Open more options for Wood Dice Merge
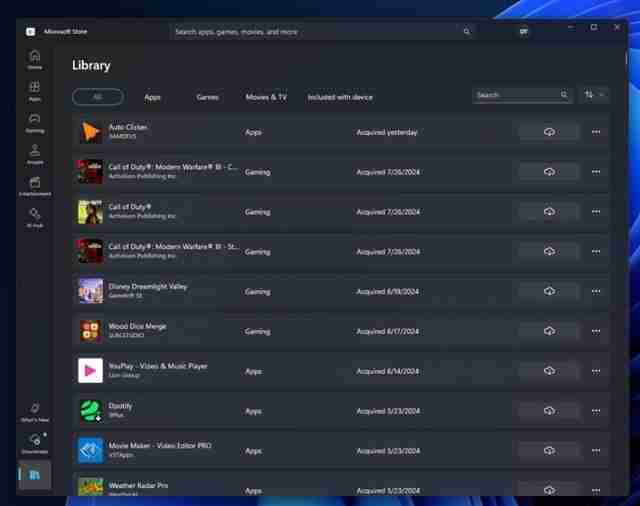 pos(596,331)
